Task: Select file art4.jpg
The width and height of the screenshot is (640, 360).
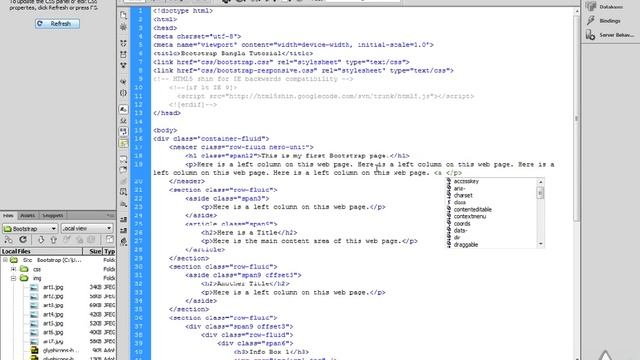Action: click(53, 314)
